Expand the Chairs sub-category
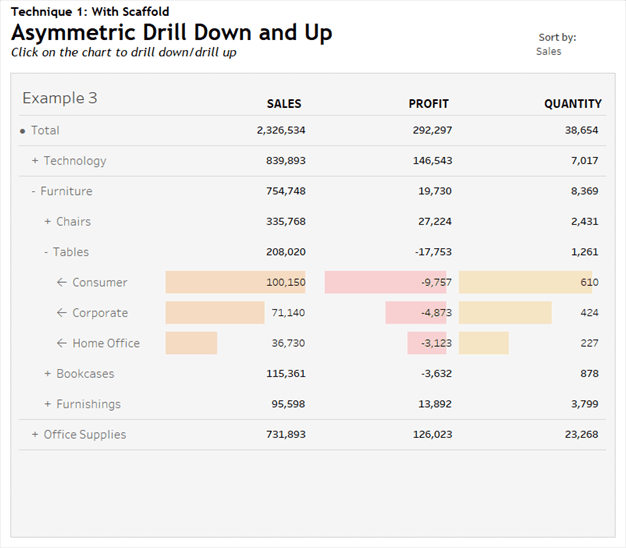The width and height of the screenshot is (626, 548). [48, 222]
